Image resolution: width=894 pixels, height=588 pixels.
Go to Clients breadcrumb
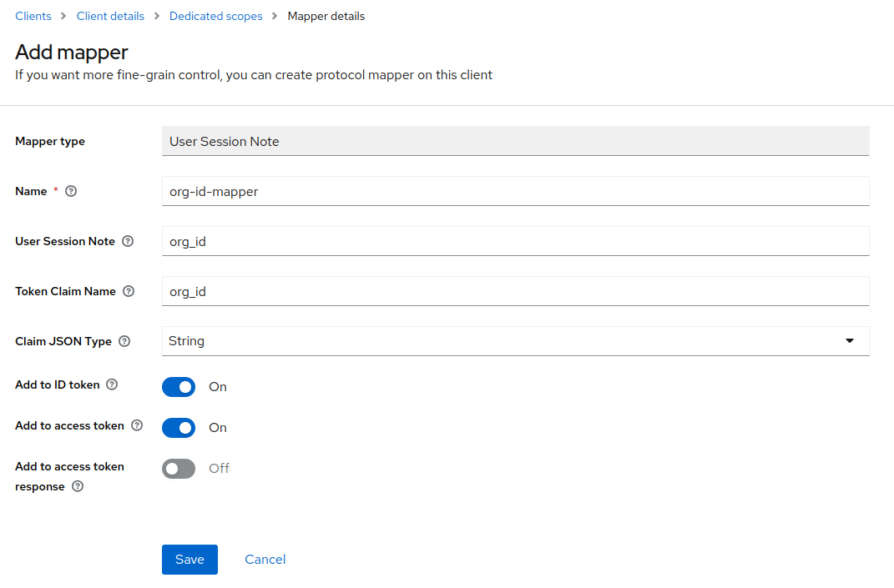(x=33, y=16)
